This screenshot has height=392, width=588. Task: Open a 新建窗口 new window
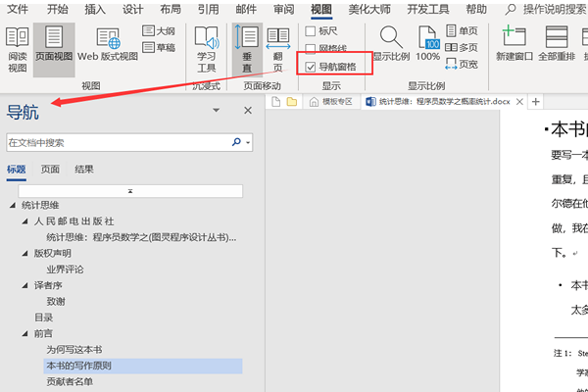point(514,44)
